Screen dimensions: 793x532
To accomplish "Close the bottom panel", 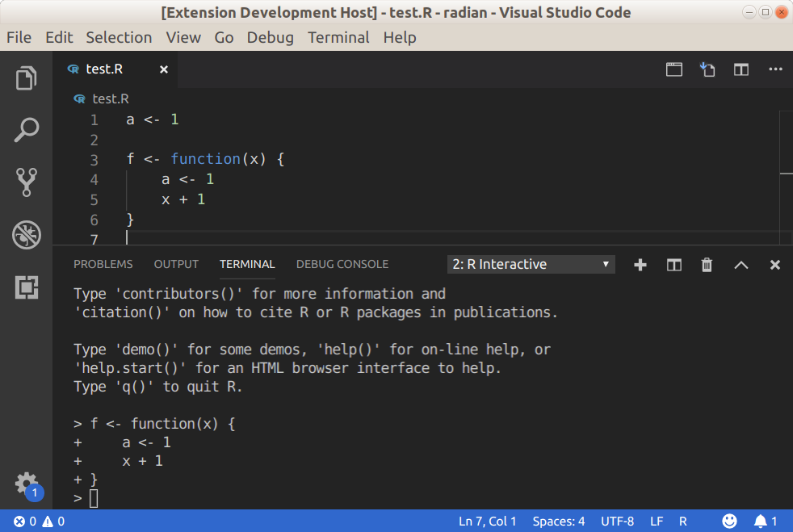I will (x=774, y=265).
